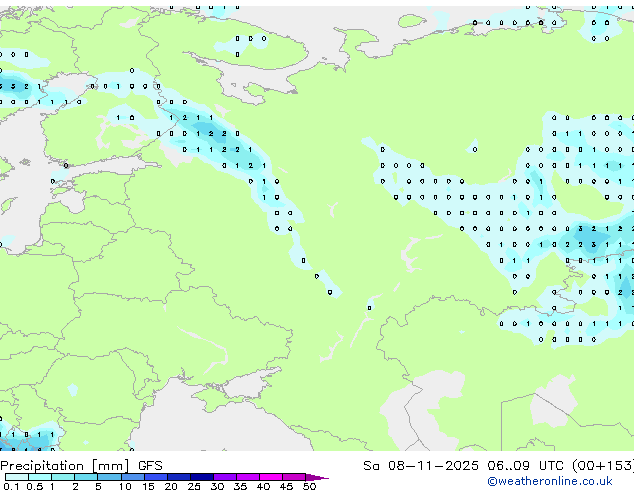Click the 'Precipitation [mm] GFS' title

[81, 466]
